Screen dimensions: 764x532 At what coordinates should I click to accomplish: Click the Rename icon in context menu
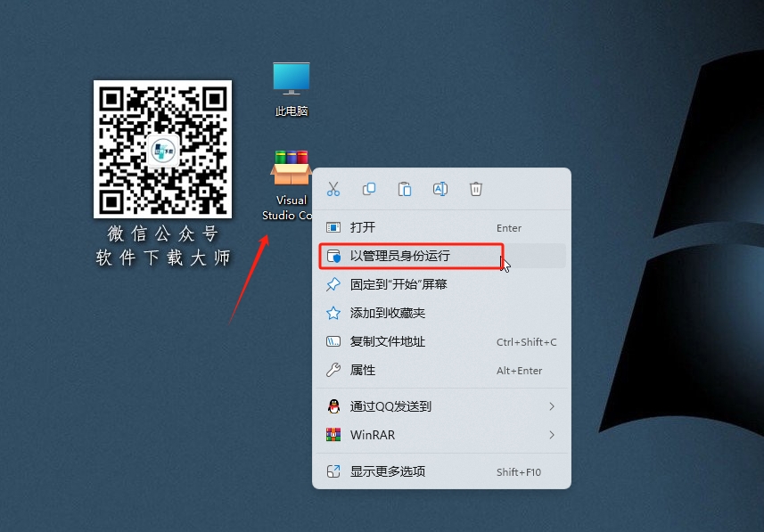click(440, 189)
